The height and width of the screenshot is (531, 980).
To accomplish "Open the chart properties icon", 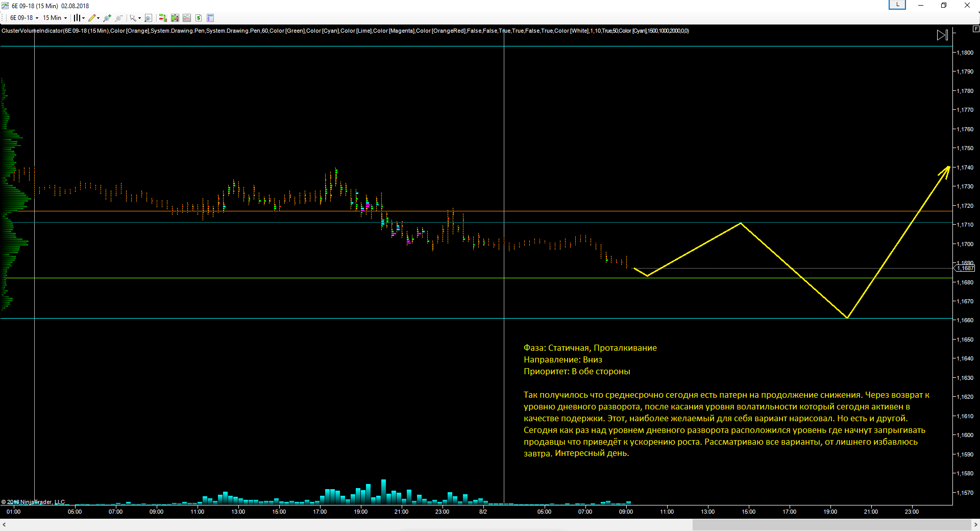I will pyautogui.click(x=210, y=18).
